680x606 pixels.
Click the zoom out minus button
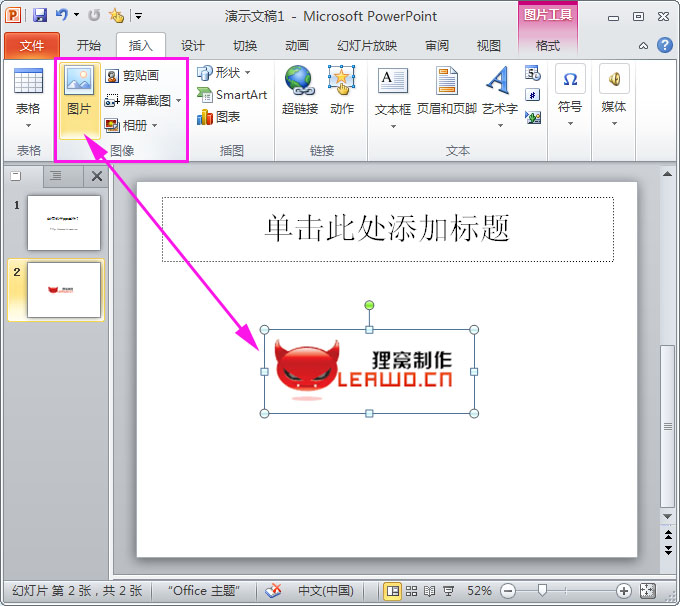[x=508, y=590]
